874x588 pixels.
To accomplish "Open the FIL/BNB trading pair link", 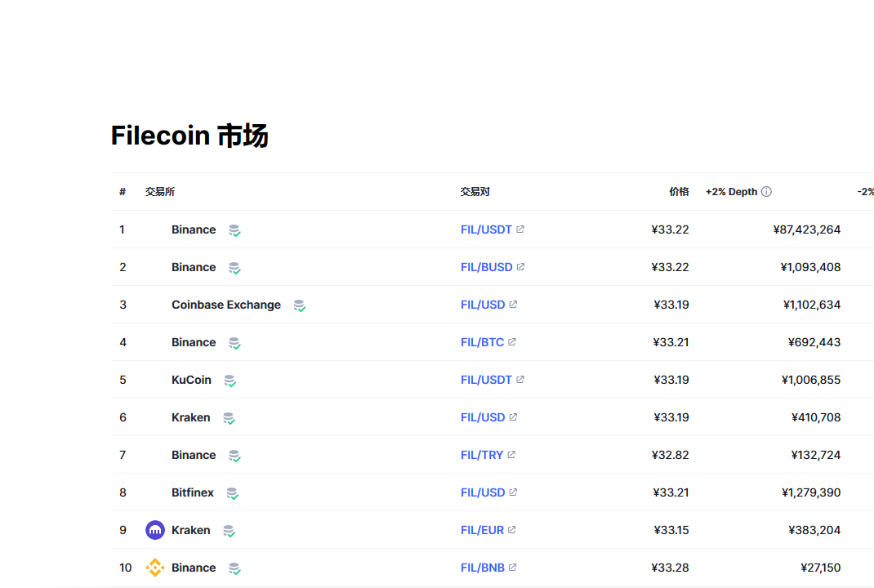I will point(483,568).
